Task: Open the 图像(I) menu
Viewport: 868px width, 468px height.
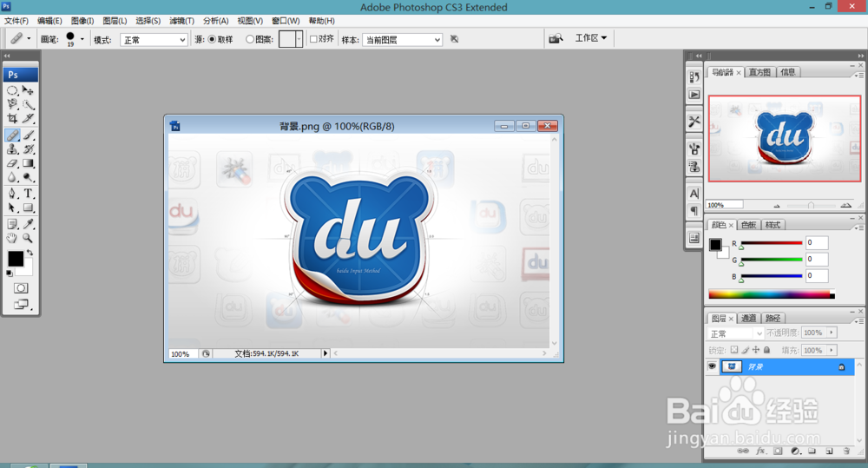Action: pyautogui.click(x=82, y=21)
